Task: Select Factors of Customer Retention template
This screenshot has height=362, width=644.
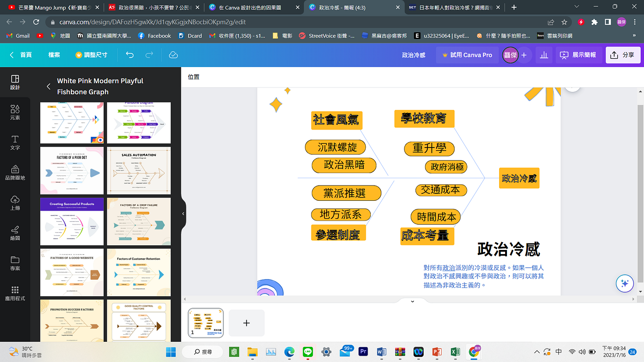Action: (x=139, y=272)
